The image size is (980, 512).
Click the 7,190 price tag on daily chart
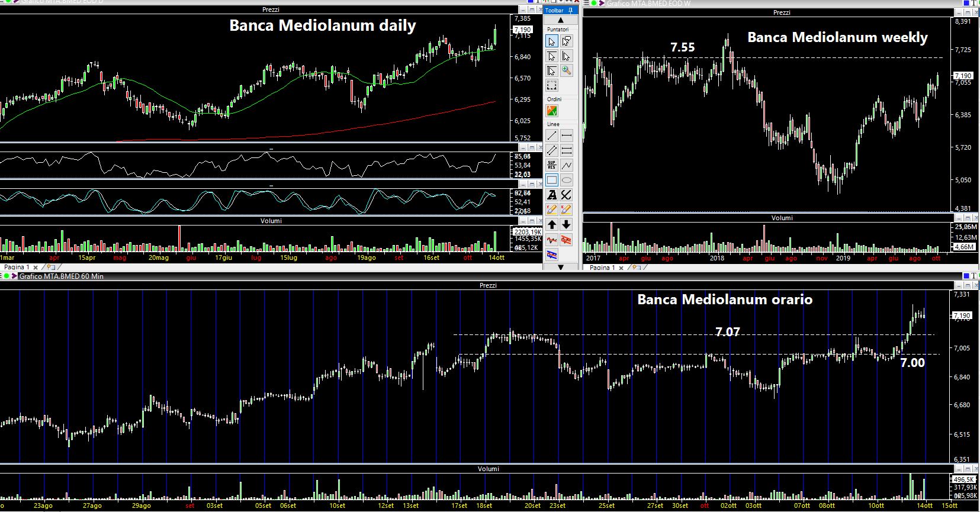pyautogui.click(x=522, y=30)
